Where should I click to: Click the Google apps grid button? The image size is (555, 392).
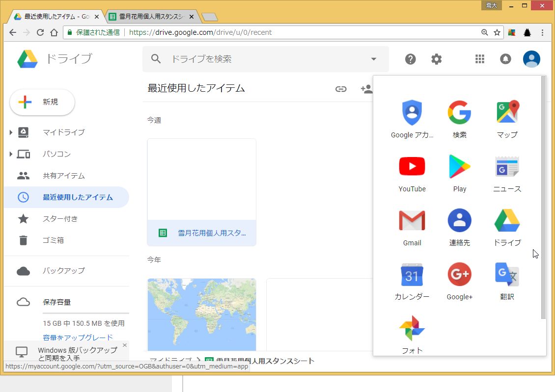pos(479,59)
